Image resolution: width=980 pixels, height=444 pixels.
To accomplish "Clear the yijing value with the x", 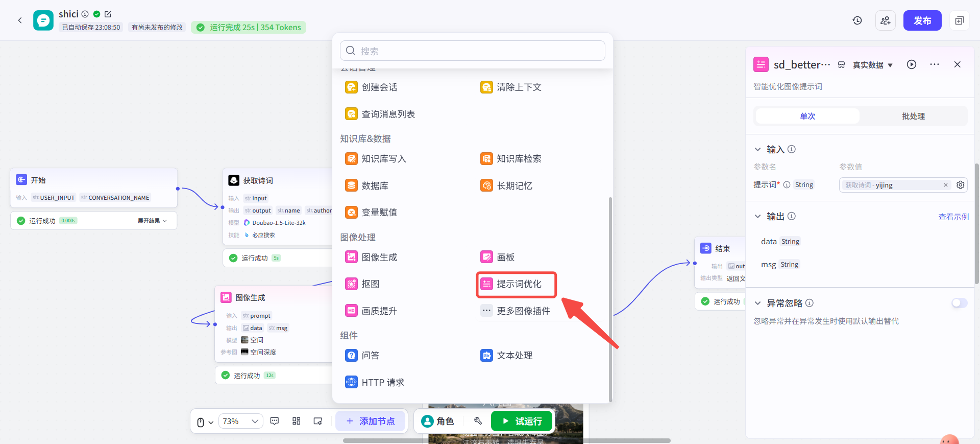I will 946,185.
